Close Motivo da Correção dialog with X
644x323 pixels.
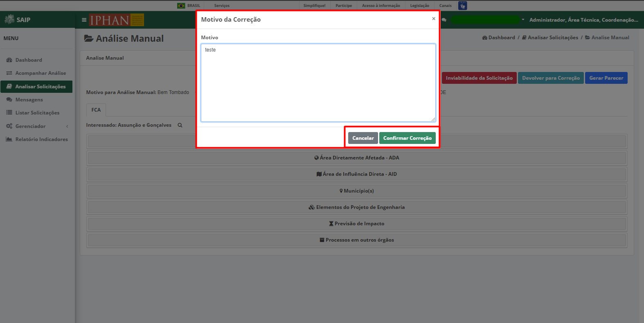click(x=434, y=19)
